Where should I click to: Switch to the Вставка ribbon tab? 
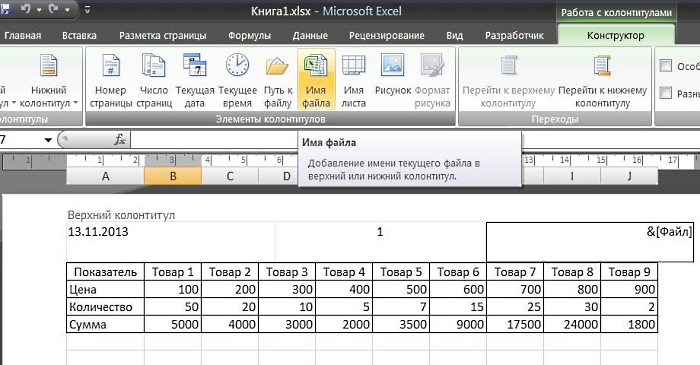click(x=79, y=36)
